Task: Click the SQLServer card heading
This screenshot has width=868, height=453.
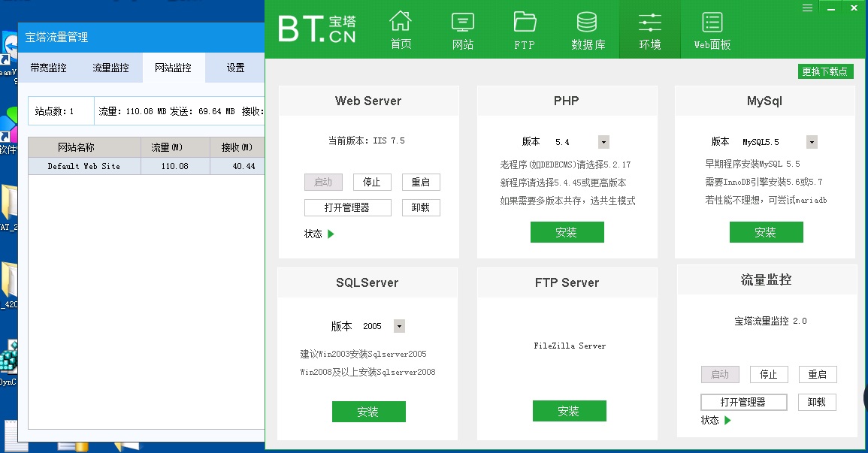Action: click(x=367, y=282)
